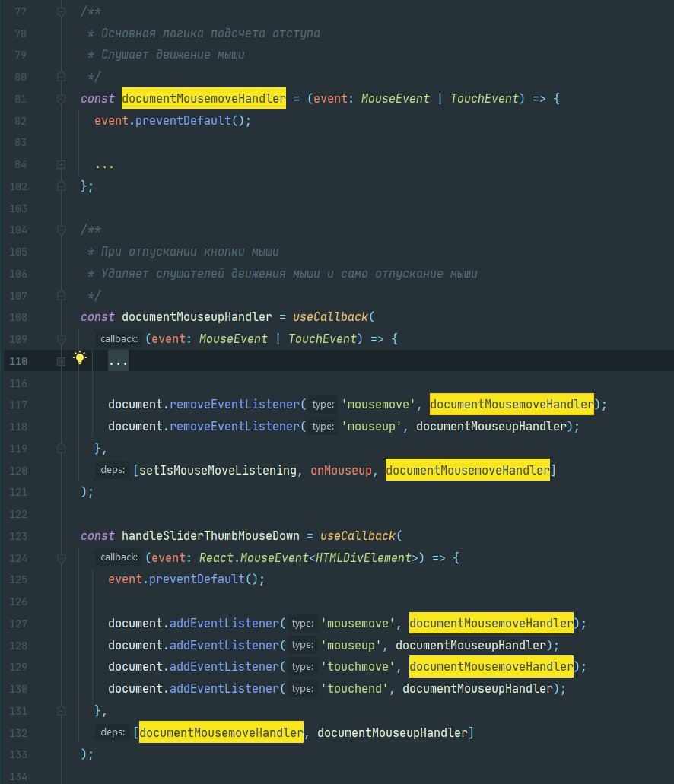Image resolution: width=674 pixels, height=784 pixels.
Task: Click the fold end marker at line 119
Action: (61, 449)
